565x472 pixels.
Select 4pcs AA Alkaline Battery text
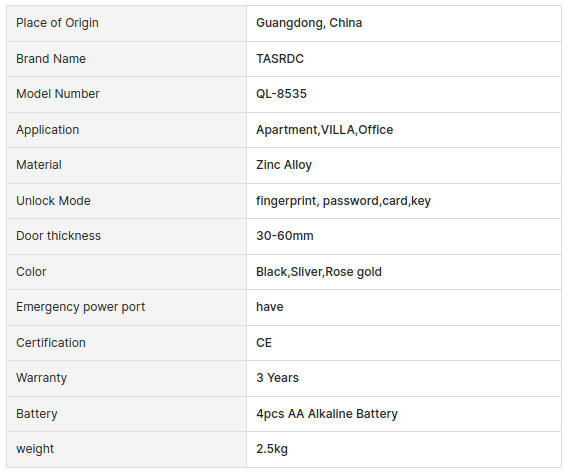click(326, 414)
